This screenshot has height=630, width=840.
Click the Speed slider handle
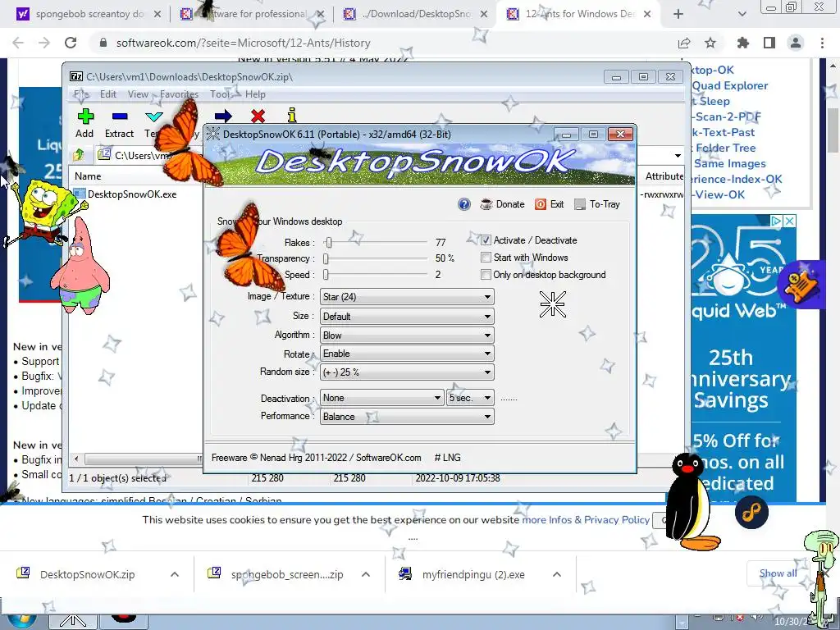[x=326, y=275]
